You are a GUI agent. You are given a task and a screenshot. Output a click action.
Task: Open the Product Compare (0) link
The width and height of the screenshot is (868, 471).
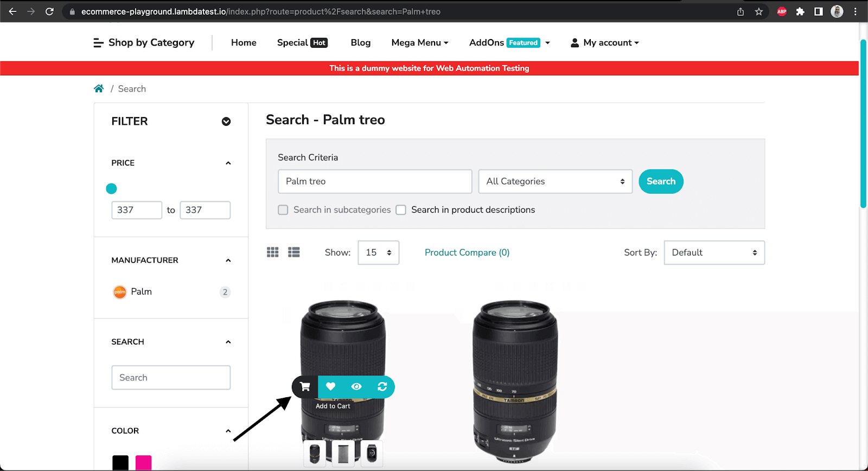coord(467,252)
